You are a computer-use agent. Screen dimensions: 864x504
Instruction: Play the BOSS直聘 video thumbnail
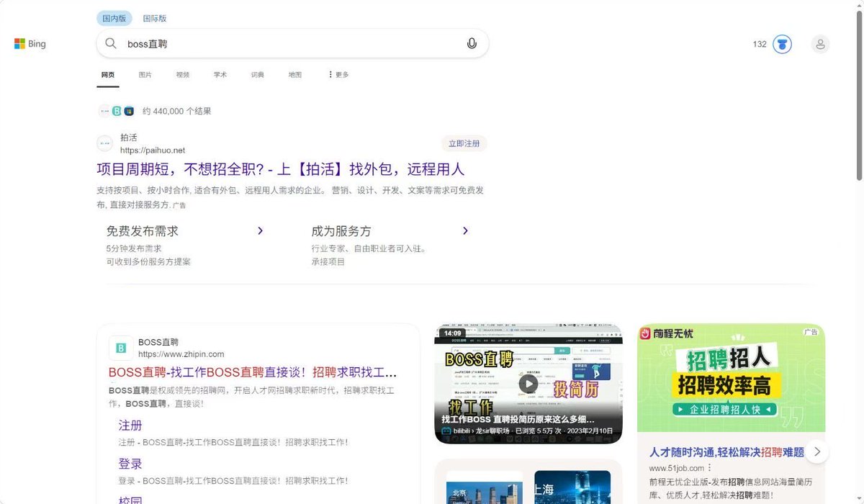(x=528, y=383)
